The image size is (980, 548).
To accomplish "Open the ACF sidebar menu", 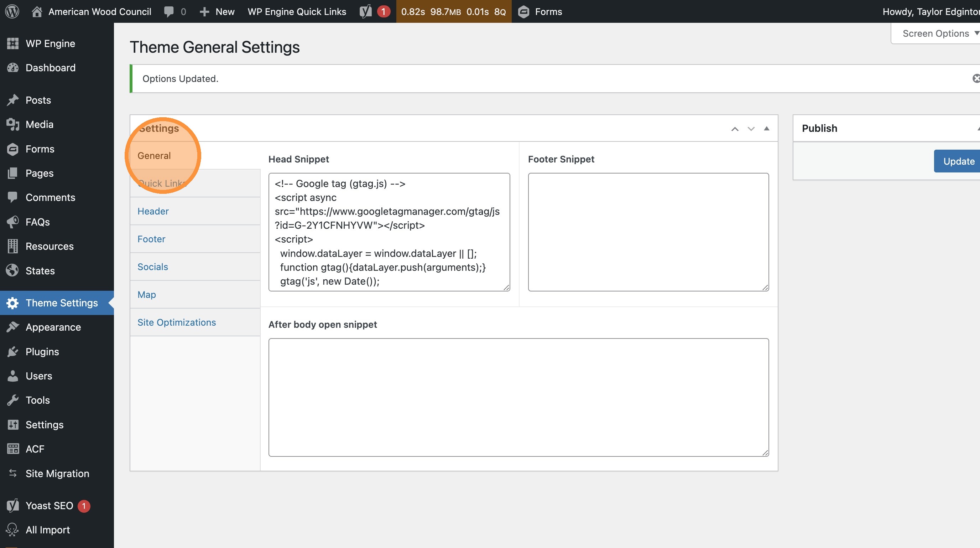I will pyautogui.click(x=35, y=449).
